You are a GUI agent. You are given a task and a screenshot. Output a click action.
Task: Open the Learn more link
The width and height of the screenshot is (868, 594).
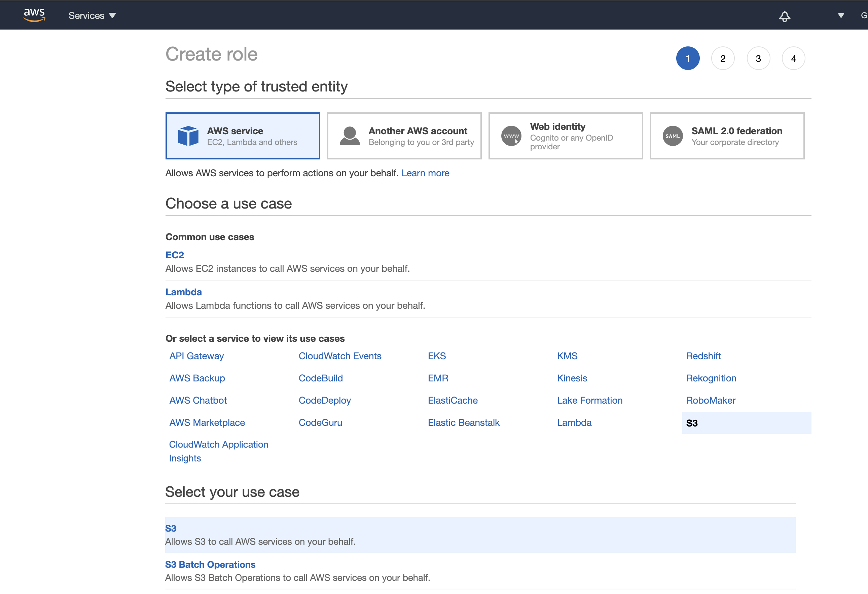(x=425, y=173)
